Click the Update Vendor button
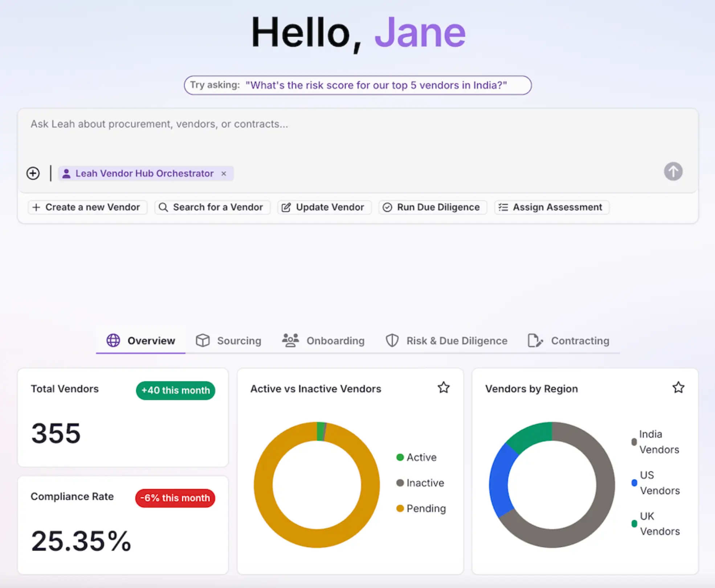 (x=324, y=207)
